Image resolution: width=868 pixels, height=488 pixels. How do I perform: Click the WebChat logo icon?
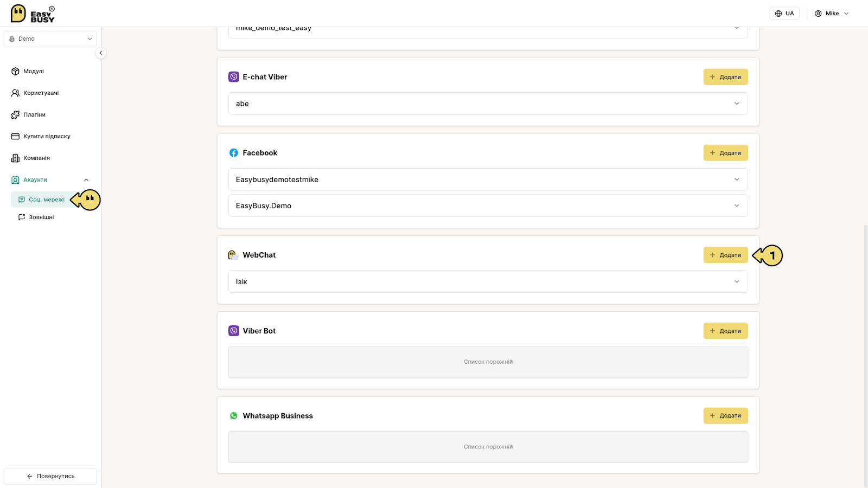234,255
